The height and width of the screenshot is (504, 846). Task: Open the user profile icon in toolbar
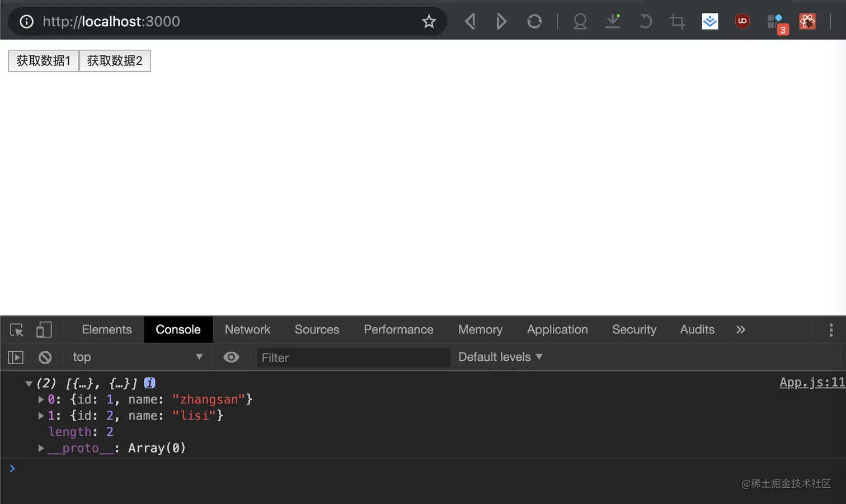click(580, 22)
